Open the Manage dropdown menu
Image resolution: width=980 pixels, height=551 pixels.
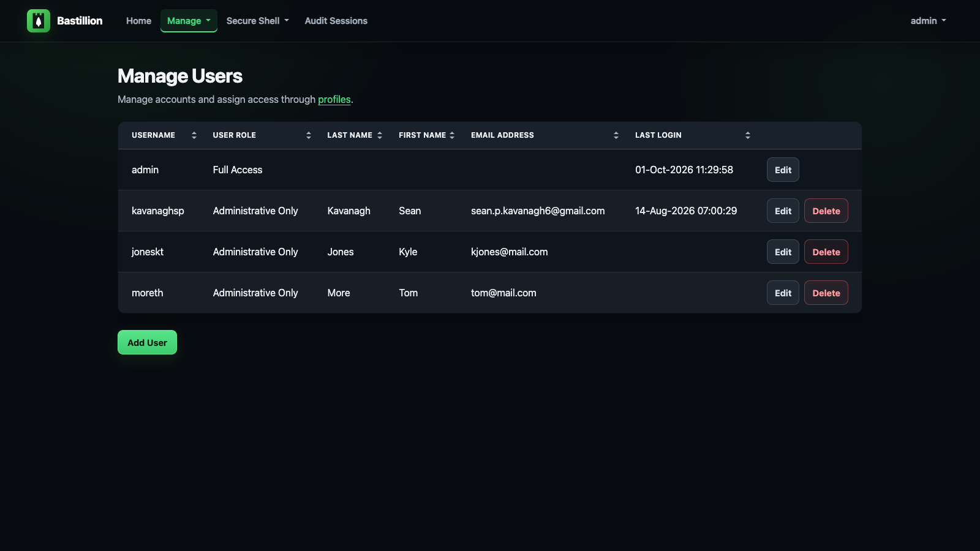tap(189, 21)
